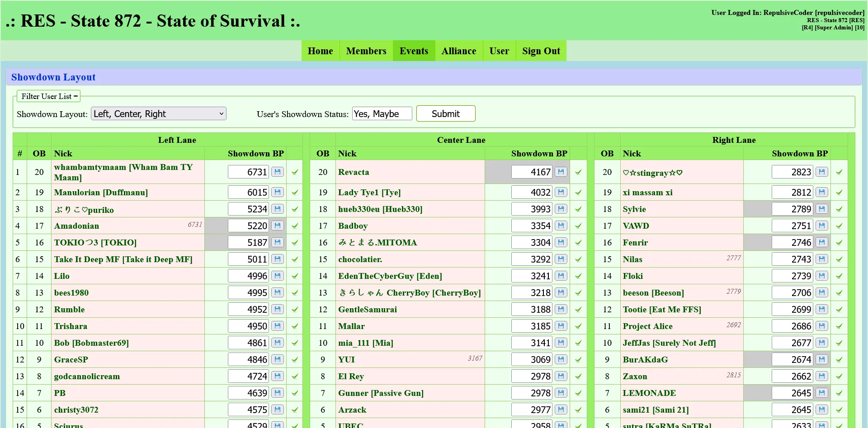Save Showdown BP for Badboy row

561,226
